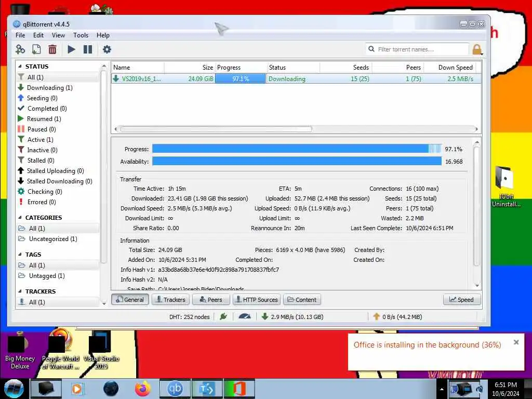Open Options via the gear icon
Screen dimensions: 532x399
pos(107,49)
